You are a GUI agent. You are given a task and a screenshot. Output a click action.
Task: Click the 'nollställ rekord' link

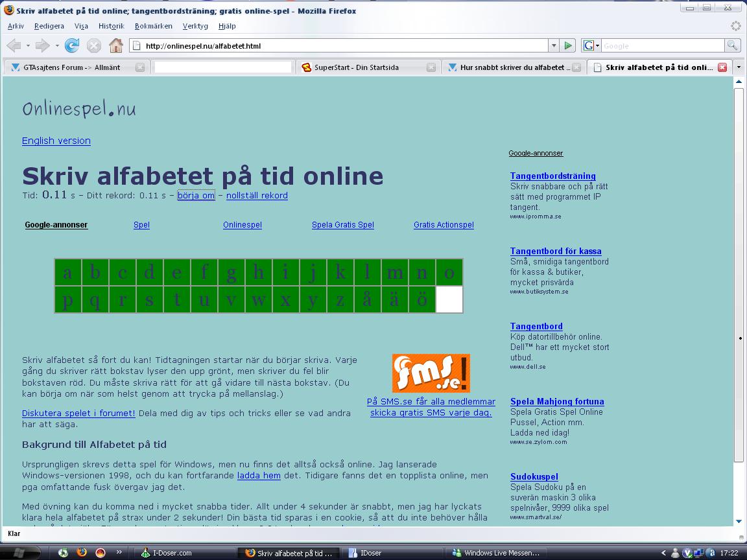(257, 195)
